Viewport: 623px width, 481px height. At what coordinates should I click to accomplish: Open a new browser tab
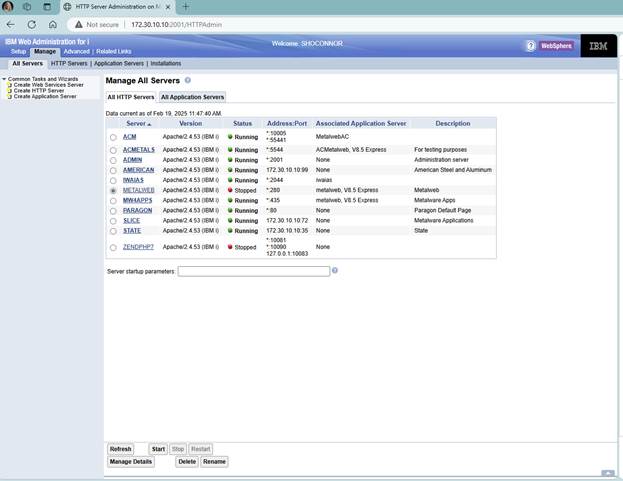pyautogui.click(x=186, y=7)
